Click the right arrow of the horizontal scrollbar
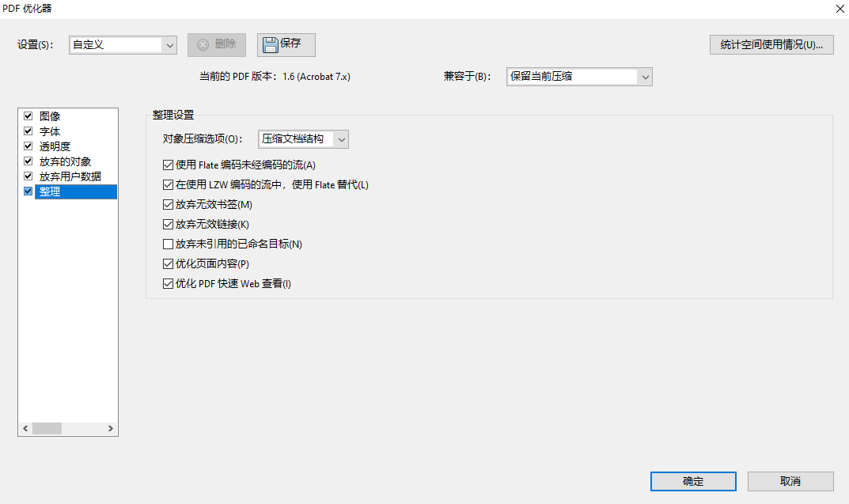Viewport: 849px width, 504px height. click(x=111, y=428)
